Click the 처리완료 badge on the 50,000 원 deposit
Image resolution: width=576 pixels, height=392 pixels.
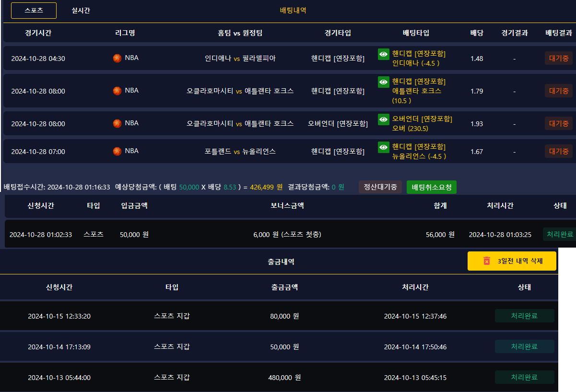(560, 235)
